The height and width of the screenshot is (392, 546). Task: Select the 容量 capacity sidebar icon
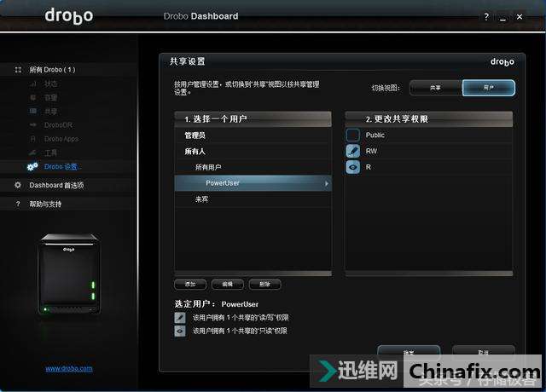point(33,98)
